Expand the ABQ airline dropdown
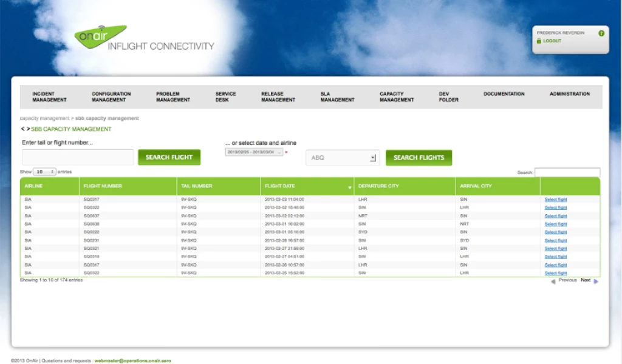Image resolution: width=622 pixels, height=364 pixels. point(372,158)
